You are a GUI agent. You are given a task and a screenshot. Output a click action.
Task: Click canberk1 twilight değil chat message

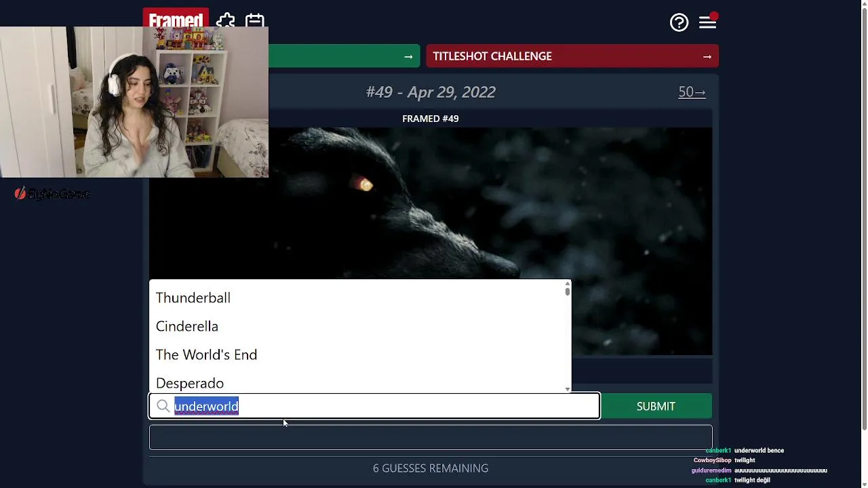[x=738, y=480]
